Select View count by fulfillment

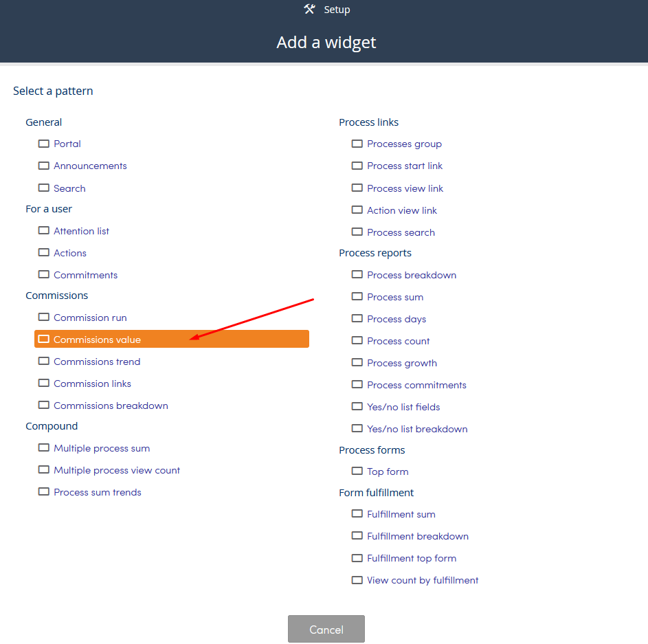pyautogui.click(x=423, y=580)
